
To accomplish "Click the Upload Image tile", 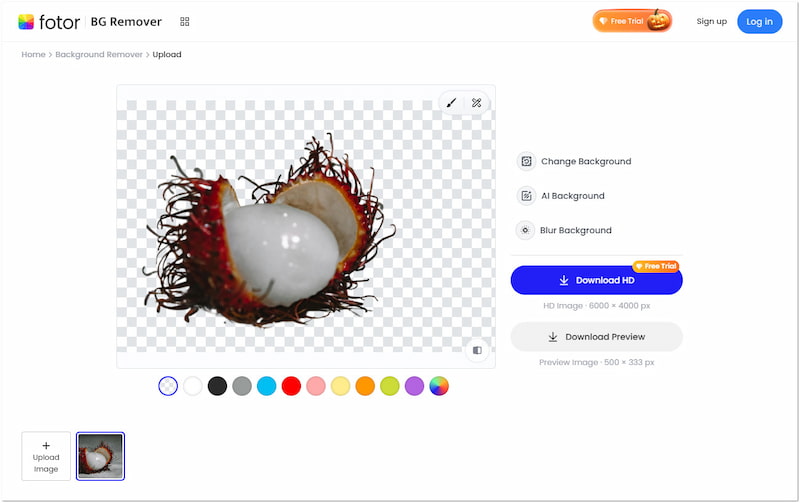I will [x=46, y=456].
